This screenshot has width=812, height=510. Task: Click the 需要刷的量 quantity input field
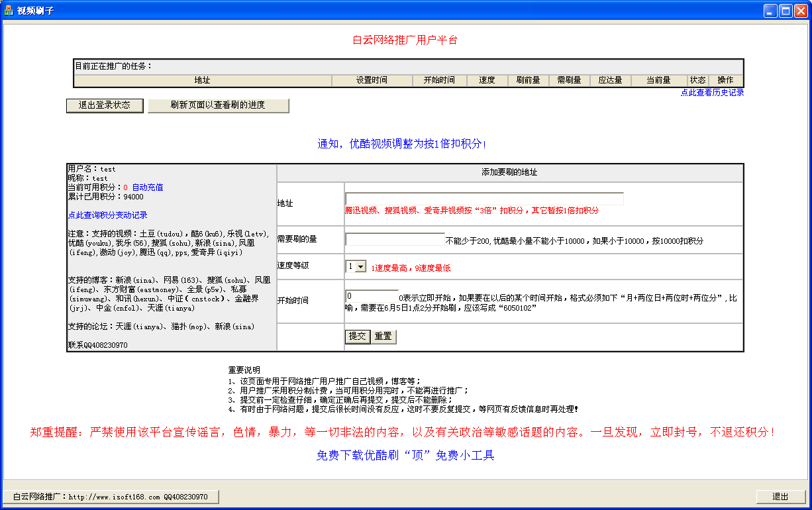(395, 239)
